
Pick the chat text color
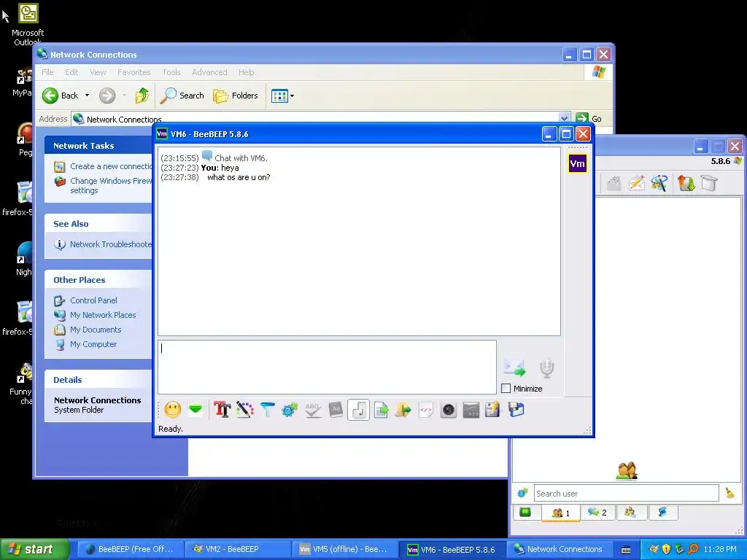tap(245, 410)
